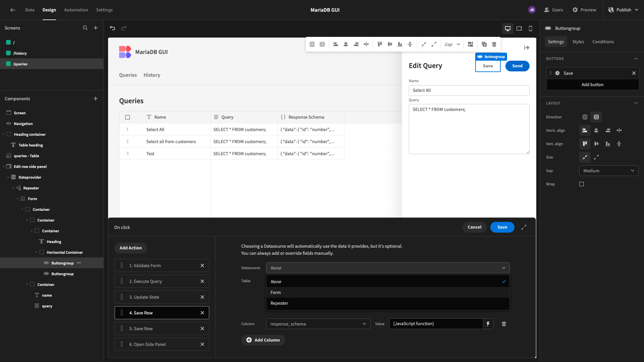Collapse the Edit row side panel tree node

pyautogui.click(x=4, y=167)
